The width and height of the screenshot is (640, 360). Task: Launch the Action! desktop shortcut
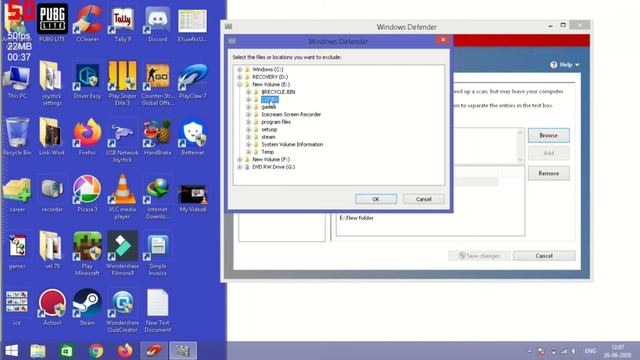click(52, 307)
